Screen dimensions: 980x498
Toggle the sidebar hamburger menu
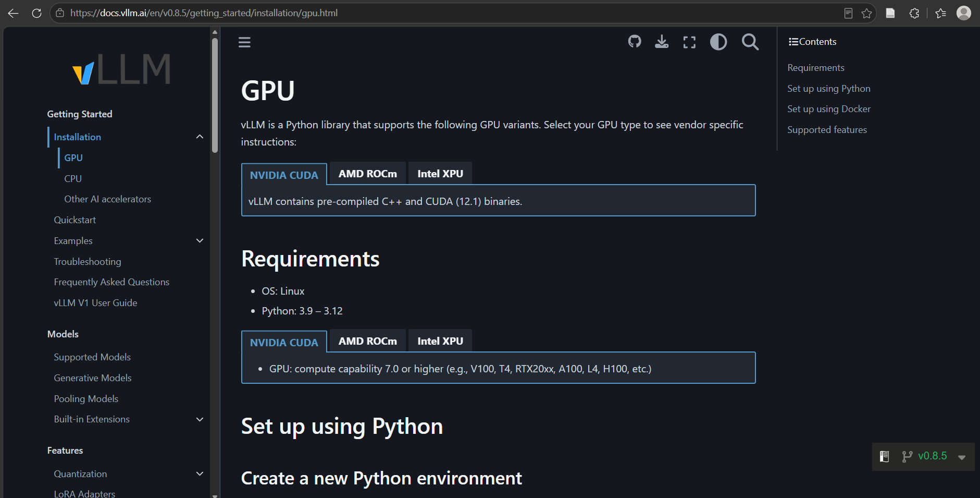point(244,42)
